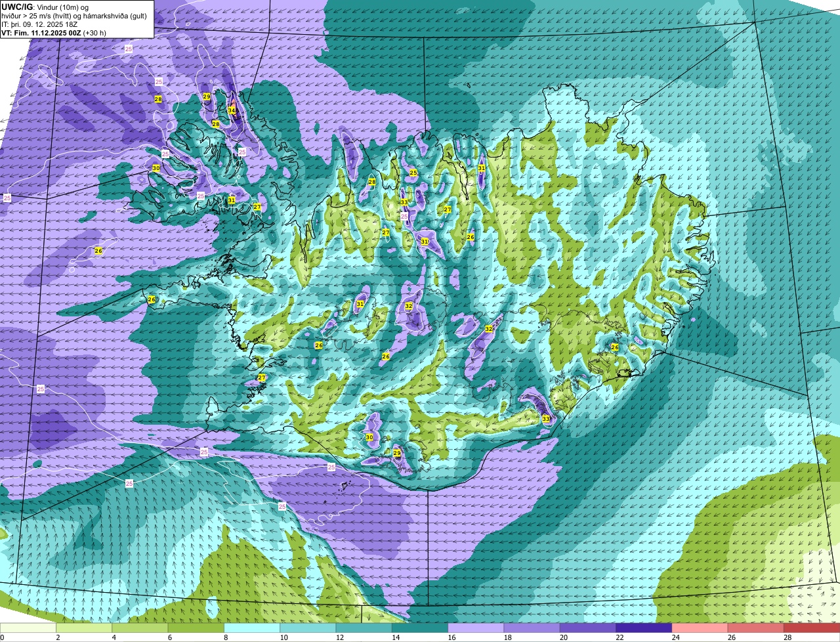Select the 14–16 dark teal color scale swatch
Screen dimensions: 840x642
coord(420,628)
